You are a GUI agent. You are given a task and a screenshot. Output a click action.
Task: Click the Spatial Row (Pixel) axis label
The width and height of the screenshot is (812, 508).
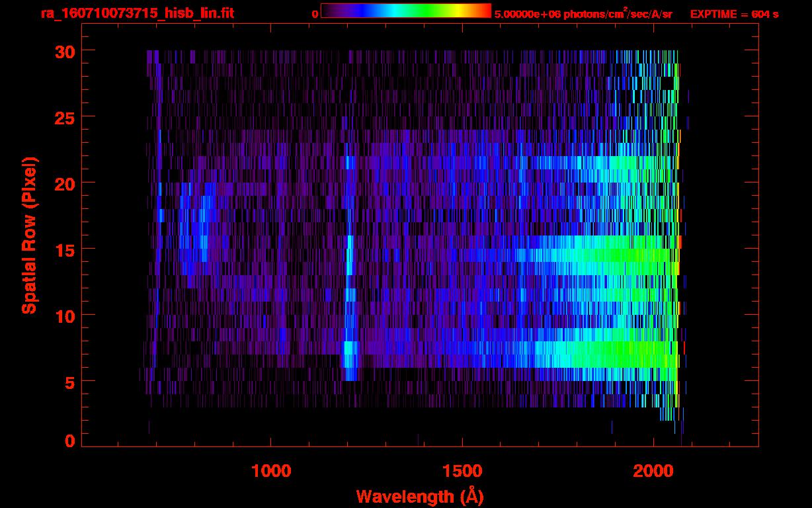pyautogui.click(x=28, y=235)
